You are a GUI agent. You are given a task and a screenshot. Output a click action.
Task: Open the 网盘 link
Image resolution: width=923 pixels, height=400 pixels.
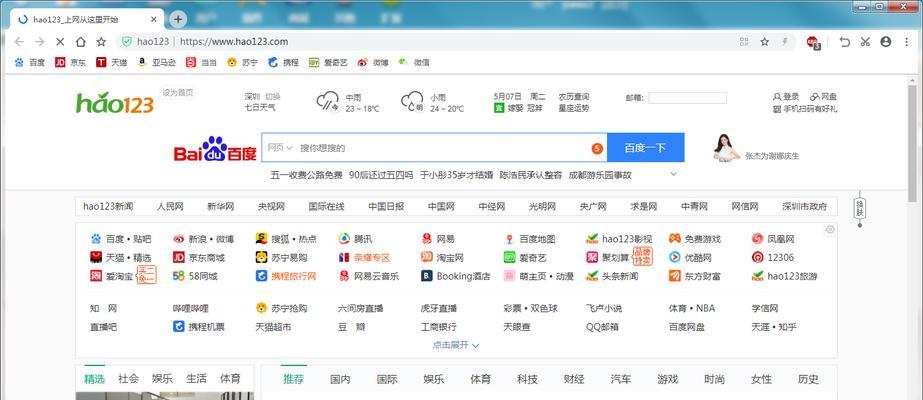click(x=824, y=96)
